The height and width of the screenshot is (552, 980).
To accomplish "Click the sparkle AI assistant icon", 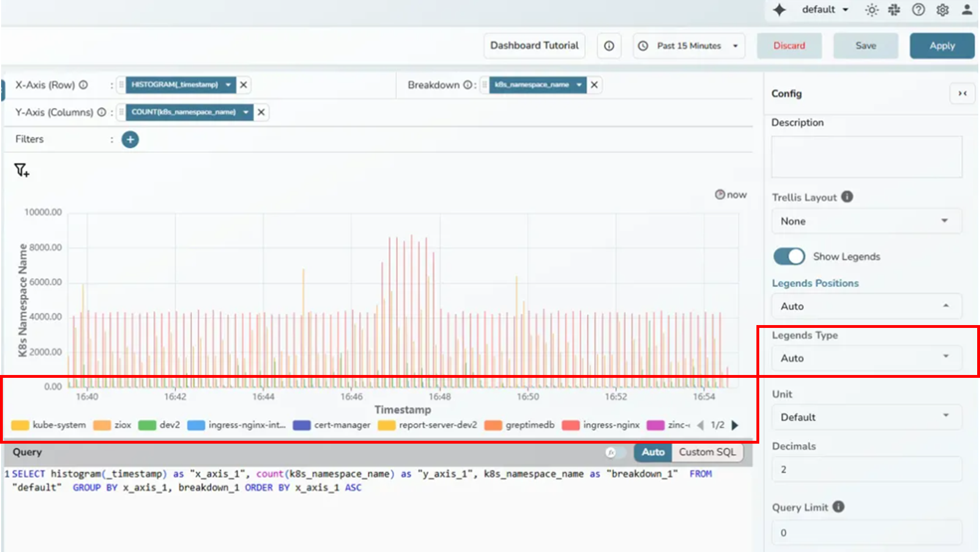I will point(780,10).
